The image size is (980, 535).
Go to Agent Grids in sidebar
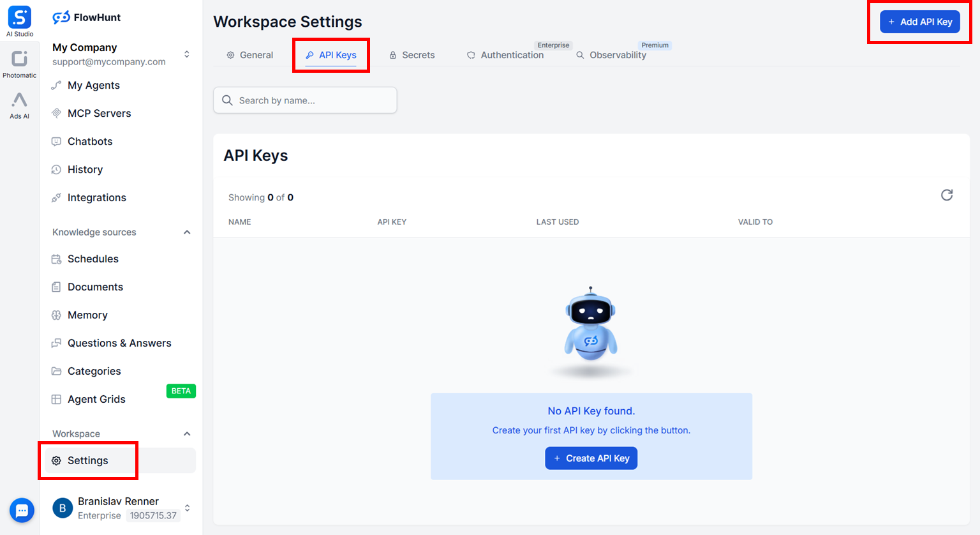click(x=96, y=400)
